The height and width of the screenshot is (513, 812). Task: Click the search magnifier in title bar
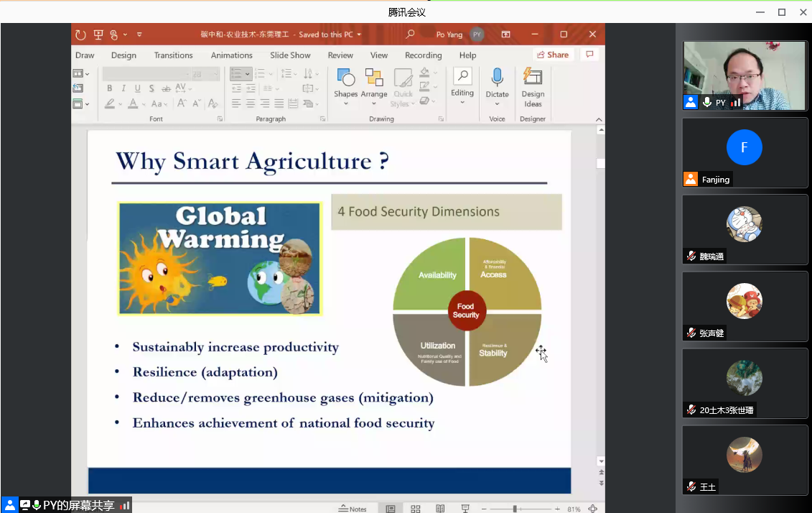point(411,34)
